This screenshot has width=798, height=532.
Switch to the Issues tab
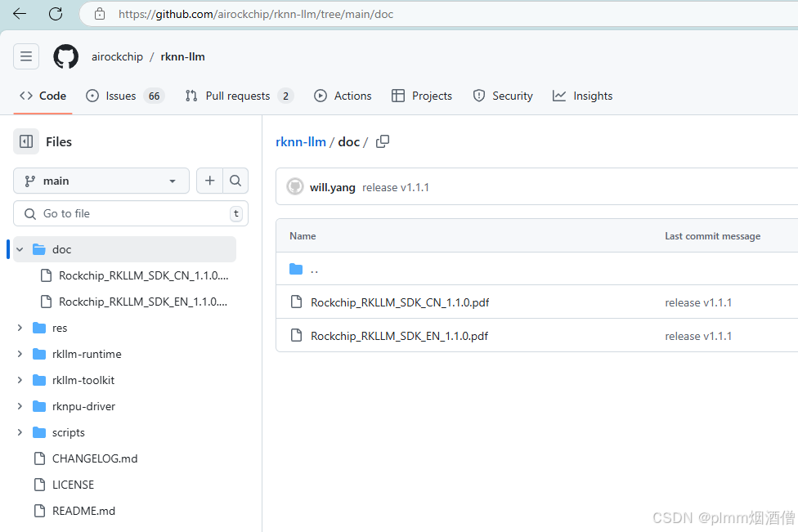point(125,96)
